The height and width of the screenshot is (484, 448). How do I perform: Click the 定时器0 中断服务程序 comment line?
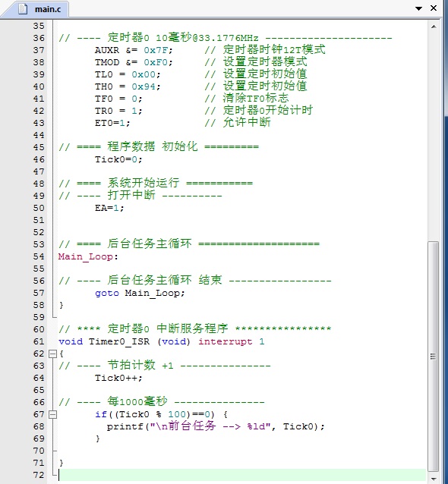click(194, 329)
